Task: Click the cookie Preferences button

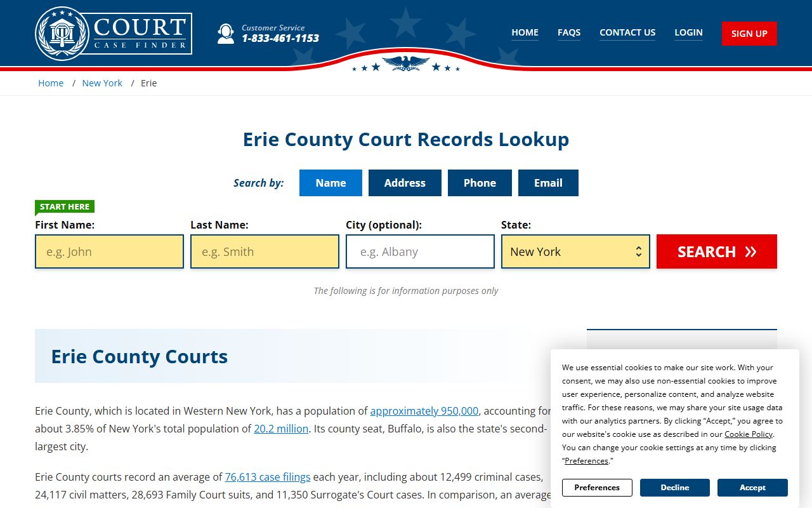Action: pyautogui.click(x=597, y=488)
